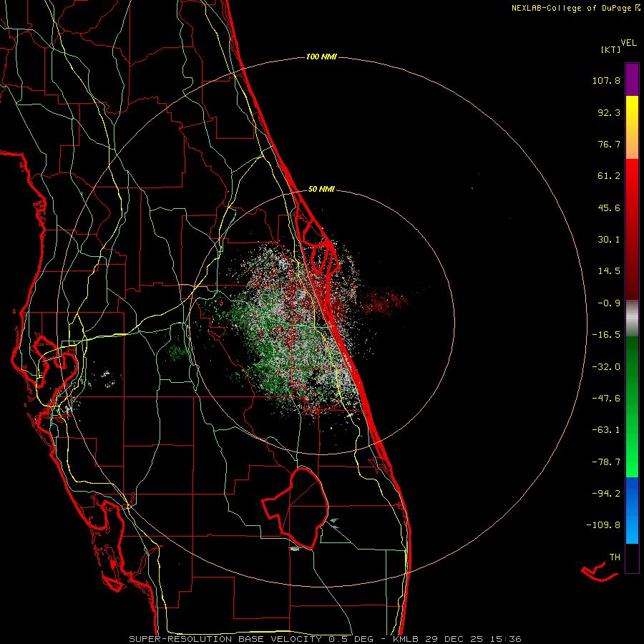Click the 45.6 velocity scale value
The image size is (644, 644).
[x=609, y=208]
